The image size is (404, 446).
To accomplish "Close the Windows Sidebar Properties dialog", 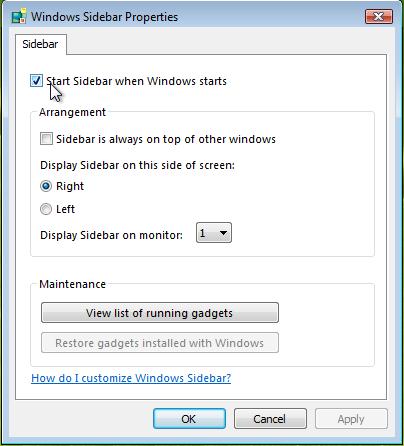I will [x=379, y=16].
